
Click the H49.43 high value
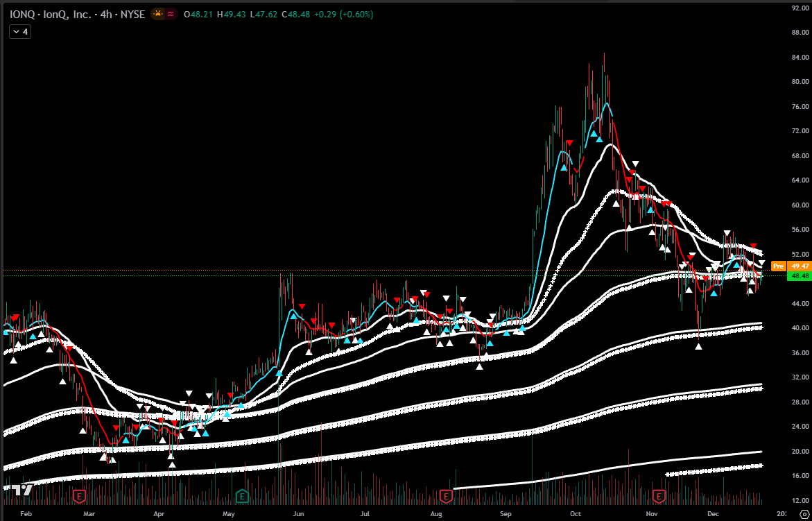coord(232,15)
